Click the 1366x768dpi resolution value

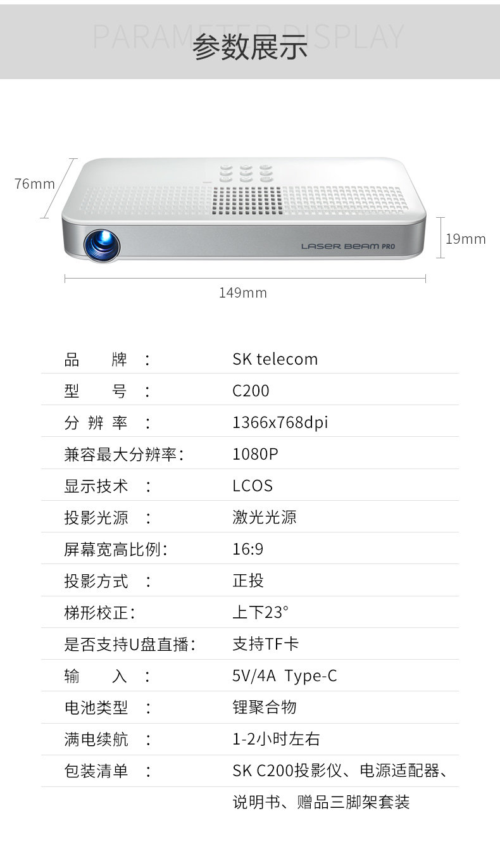[x=280, y=422]
